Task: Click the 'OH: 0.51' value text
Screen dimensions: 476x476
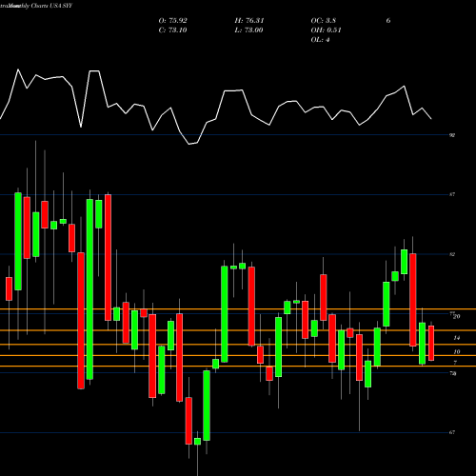Action: click(x=326, y=30)
